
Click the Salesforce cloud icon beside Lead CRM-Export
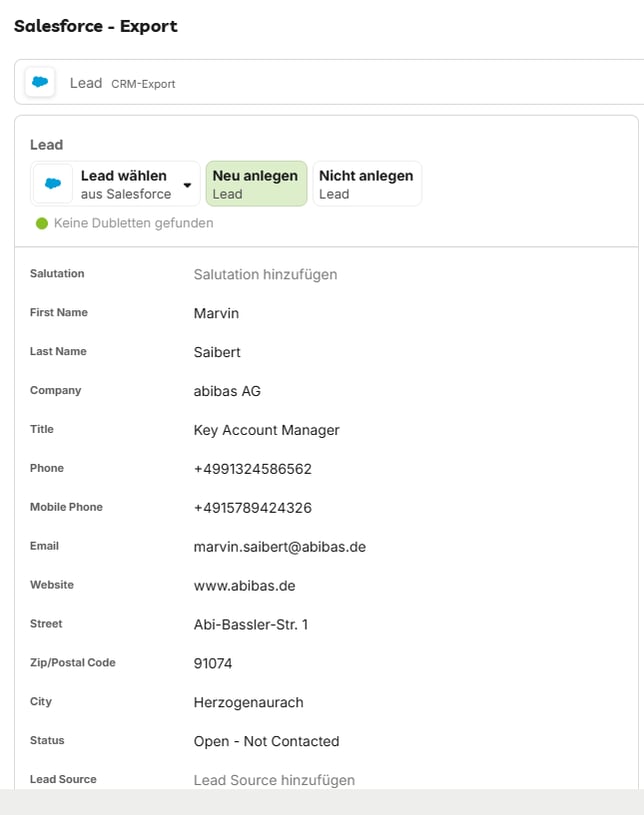coord(40,82)
